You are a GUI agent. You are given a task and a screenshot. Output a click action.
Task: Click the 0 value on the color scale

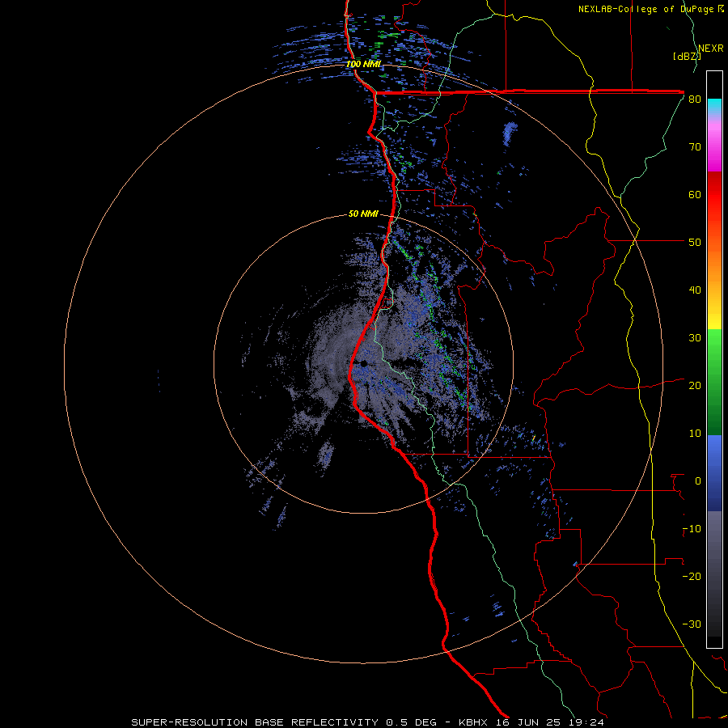(x=698, y=481)
